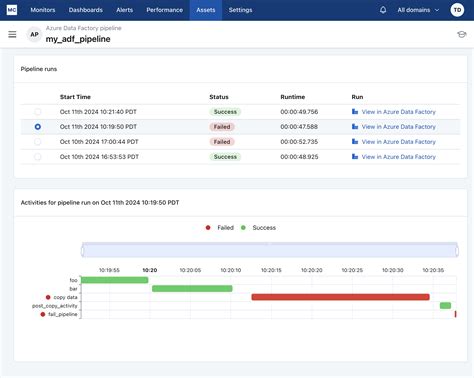Click Azure icon for 16:53:53 run

[355, 157]
